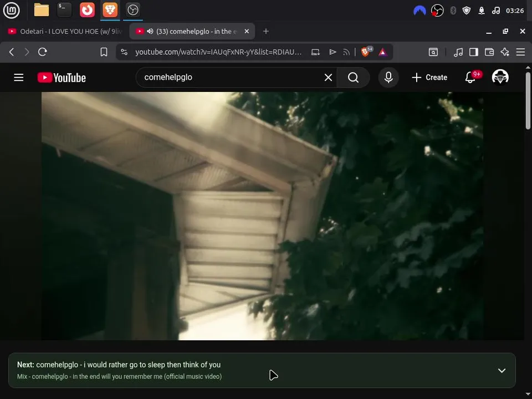Open the tab search toolbar icon

433,52
